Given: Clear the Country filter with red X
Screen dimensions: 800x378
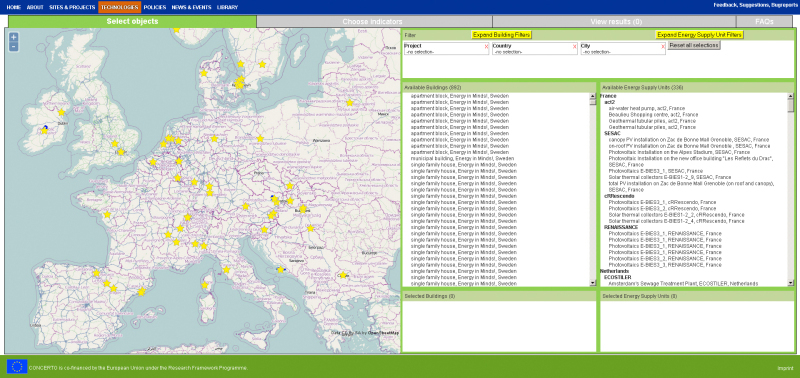Looking at the screenshot, I should click(x=574, y=46).
